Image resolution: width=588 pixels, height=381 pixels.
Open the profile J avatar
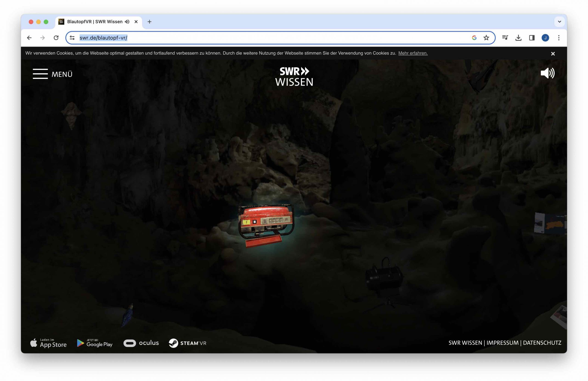pyautogui.click(x=545, y=38)
